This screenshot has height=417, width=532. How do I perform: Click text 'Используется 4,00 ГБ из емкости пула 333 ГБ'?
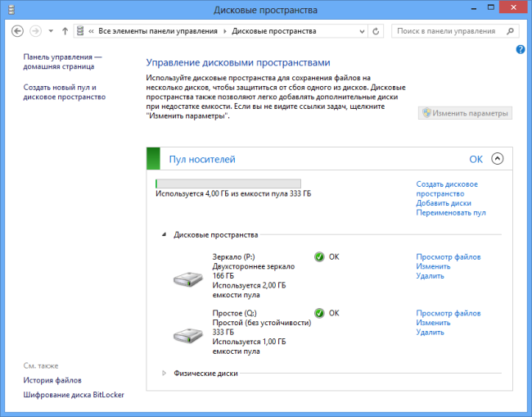[233, 194]
